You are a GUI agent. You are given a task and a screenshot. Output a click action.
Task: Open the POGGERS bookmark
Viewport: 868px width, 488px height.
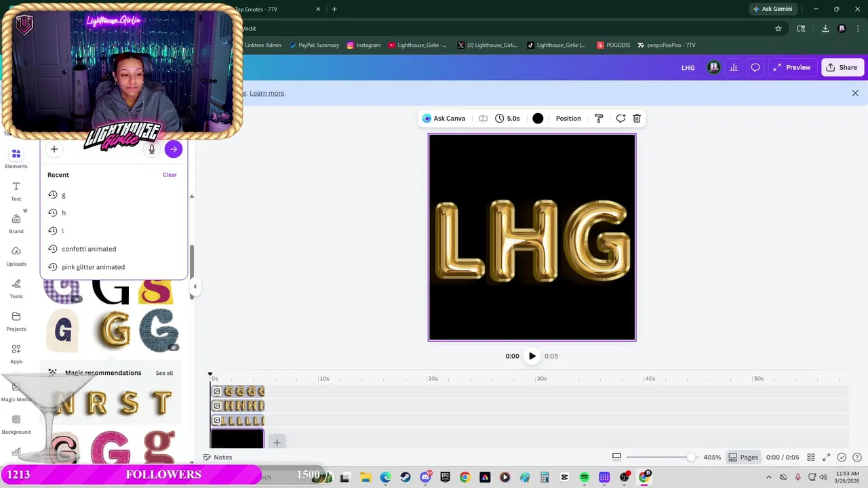pos(614,45)
